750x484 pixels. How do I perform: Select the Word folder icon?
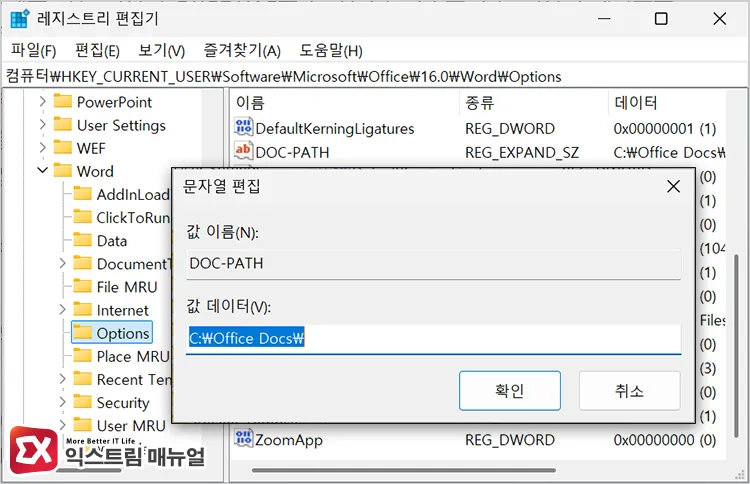pyautogui.click(x=63, y=171)
